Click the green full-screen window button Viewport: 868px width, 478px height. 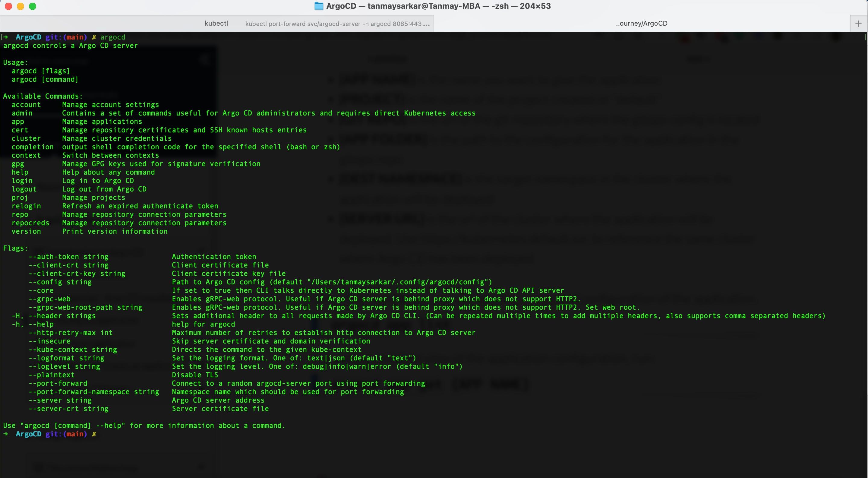pyautogui.click(x=33, y=6)
